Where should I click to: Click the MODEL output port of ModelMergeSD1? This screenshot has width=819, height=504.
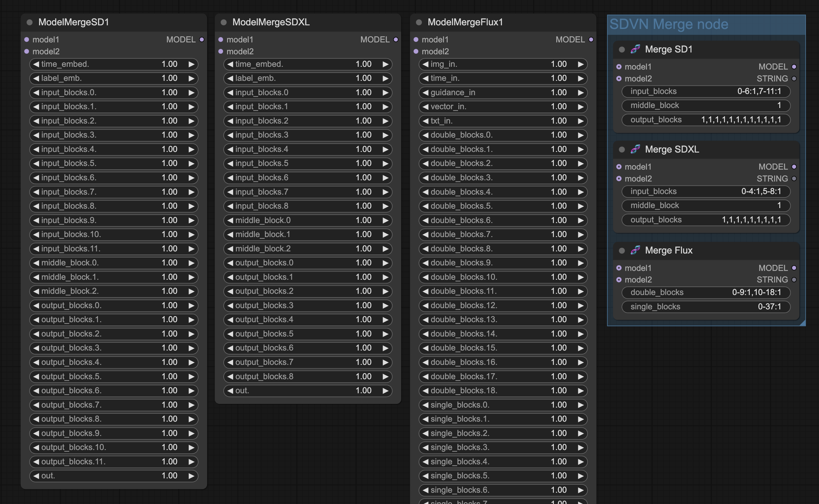click(202, 40)
